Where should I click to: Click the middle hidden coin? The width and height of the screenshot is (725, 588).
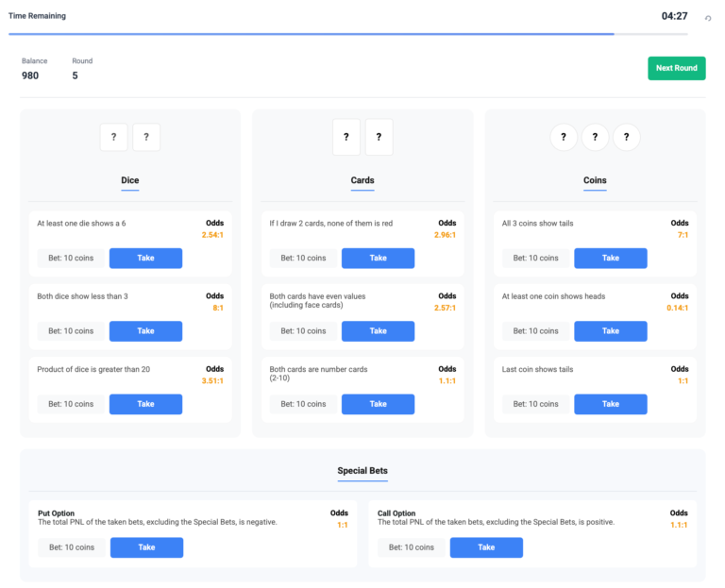pyautogui.click(x=595, y=137)
